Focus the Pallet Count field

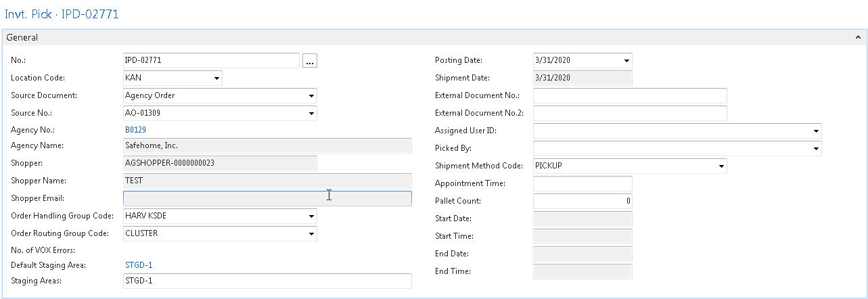pyautogui.click(x=582, y=201)
